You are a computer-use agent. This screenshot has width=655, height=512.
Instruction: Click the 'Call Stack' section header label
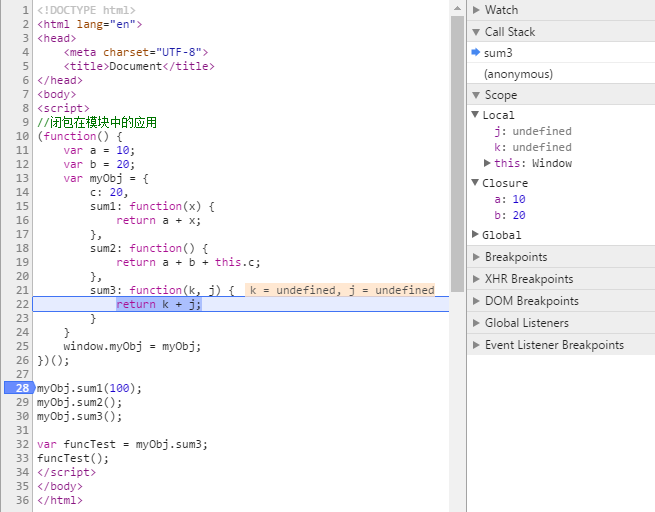(x=510, y=32)
